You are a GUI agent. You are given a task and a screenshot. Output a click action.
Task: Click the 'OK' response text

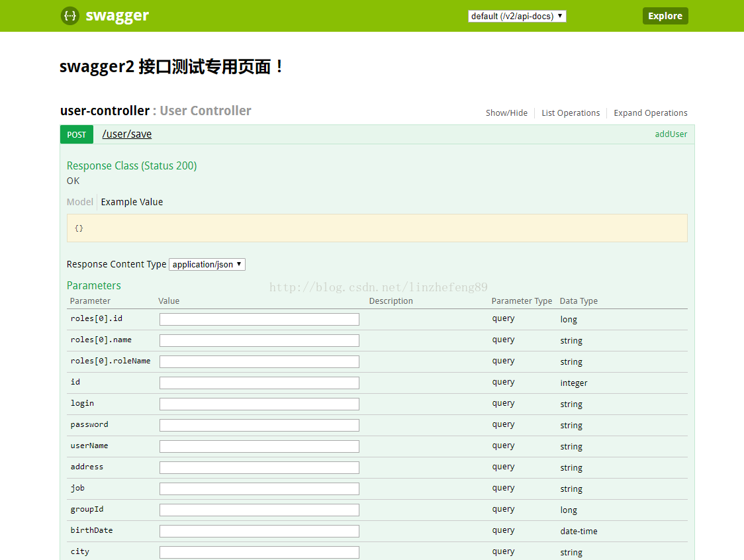pyautogui.click(x=73, y=181)
